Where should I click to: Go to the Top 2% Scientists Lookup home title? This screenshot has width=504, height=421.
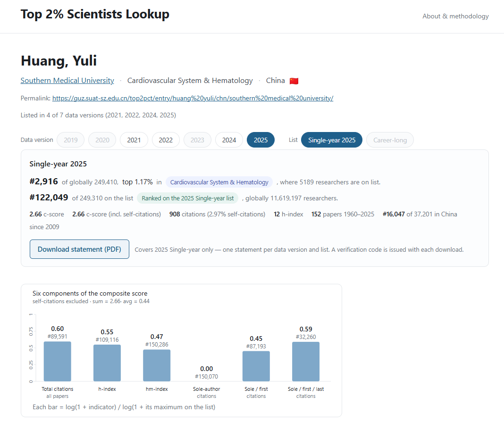click(x=95, y=14)
